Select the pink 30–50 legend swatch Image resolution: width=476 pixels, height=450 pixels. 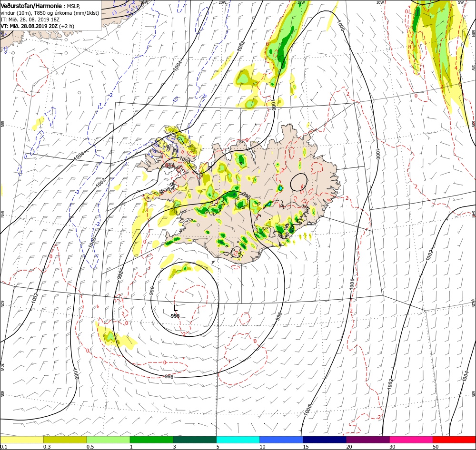coord(411,440)
